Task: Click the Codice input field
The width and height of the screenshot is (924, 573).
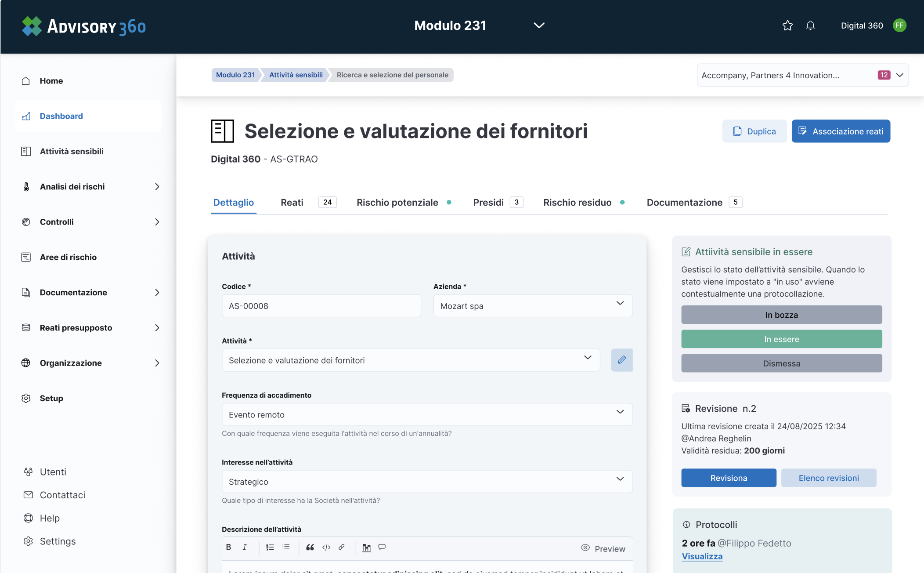Action: pos(321,306)
